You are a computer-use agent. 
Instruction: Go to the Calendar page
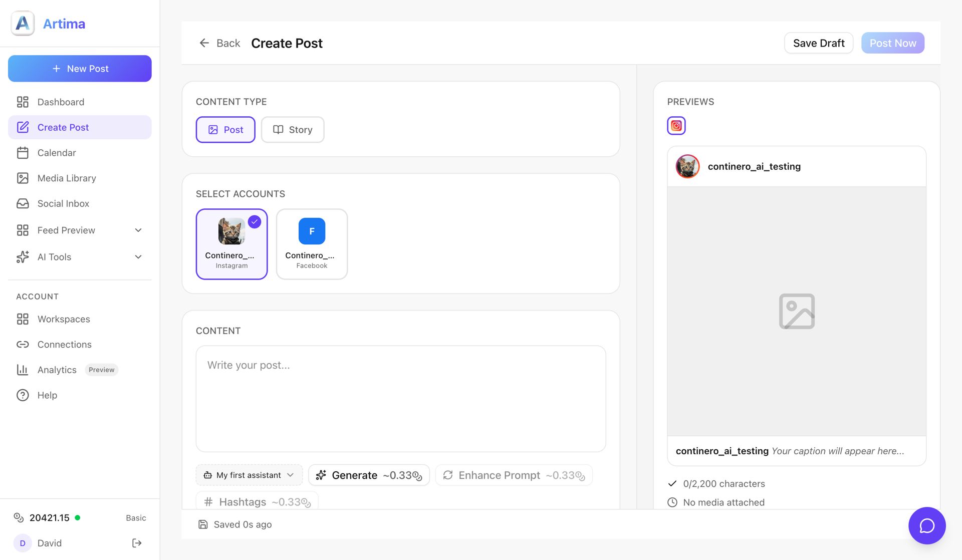57,153
